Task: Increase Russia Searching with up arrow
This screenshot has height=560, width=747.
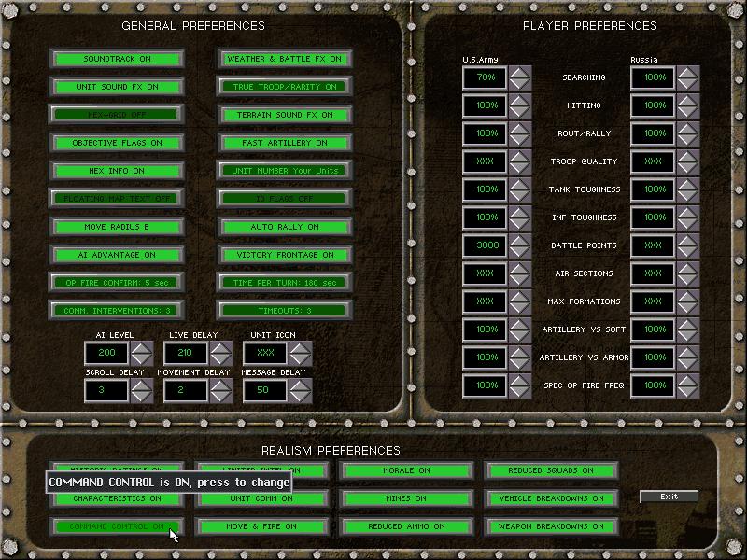Action: (x=688, y=73)
